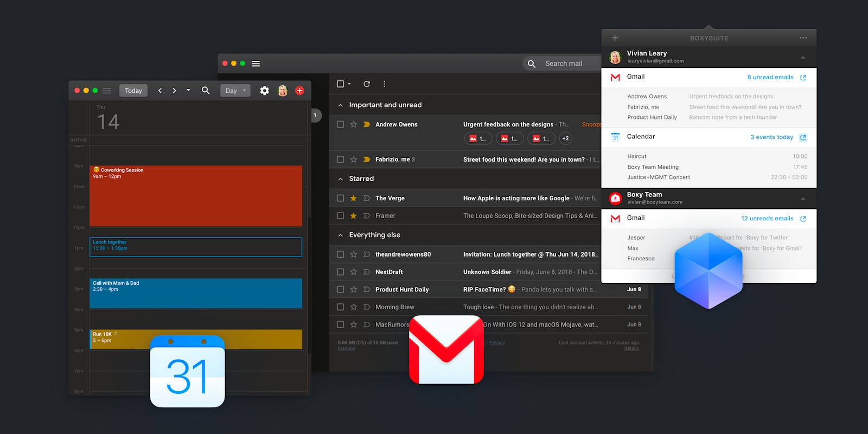868x434 pixels.
Task: Open the Day view dropdown in Calendar
Action: tap(235, 91)
